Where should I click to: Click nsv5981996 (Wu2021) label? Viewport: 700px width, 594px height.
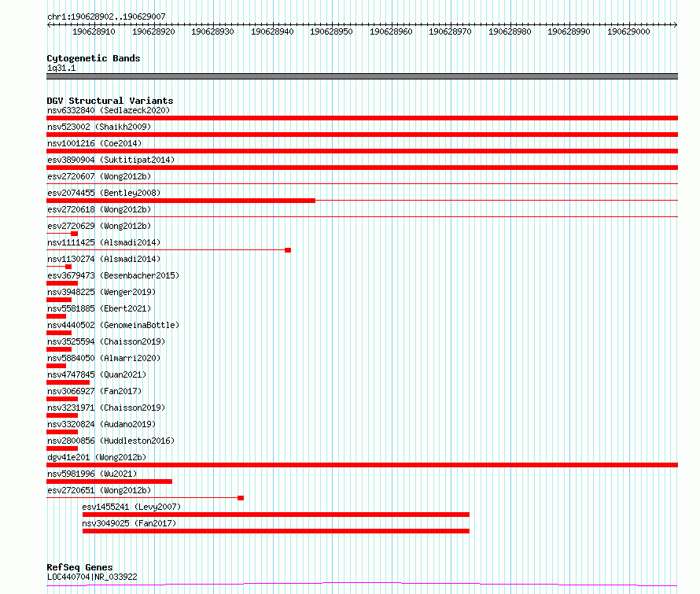(92, 474)
